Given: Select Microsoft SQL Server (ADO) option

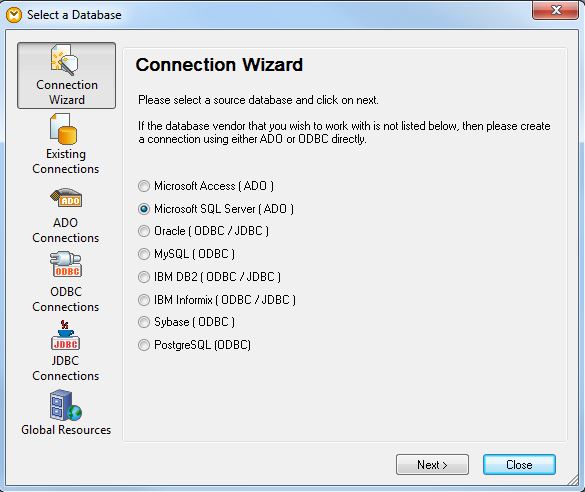Looking at the screenshot, I should pyautogui.click(x=144, y=209).
